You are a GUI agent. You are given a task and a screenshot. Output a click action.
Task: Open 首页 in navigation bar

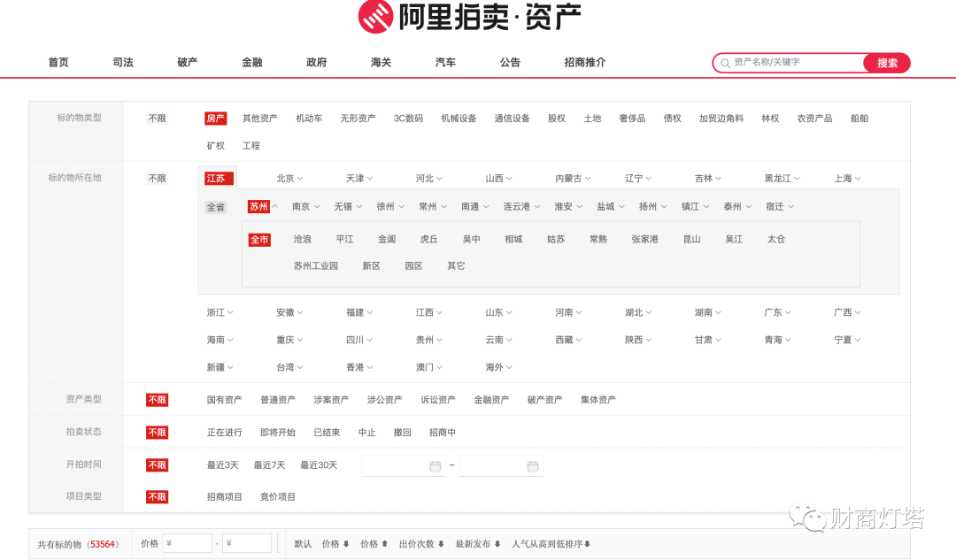[x=58, y=62]
